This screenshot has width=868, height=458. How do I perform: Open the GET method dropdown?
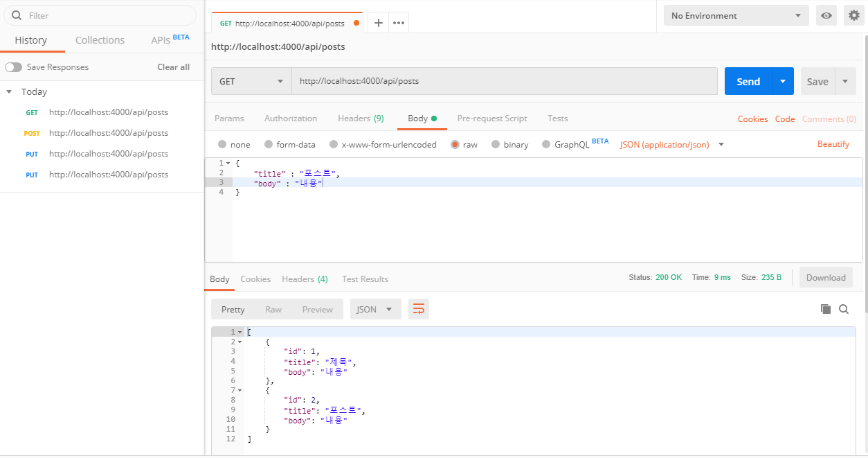pyautogui.click(x=251, y=81)
